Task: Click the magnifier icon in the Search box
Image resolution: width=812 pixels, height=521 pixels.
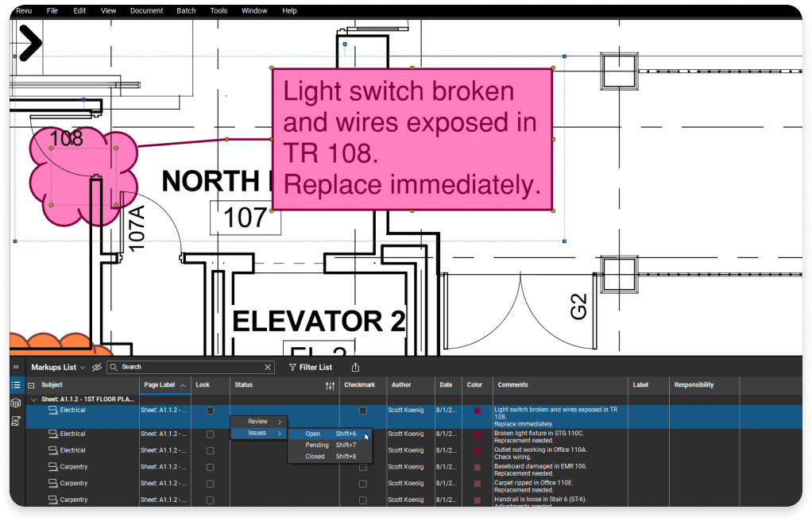Action: click(114, 367)
